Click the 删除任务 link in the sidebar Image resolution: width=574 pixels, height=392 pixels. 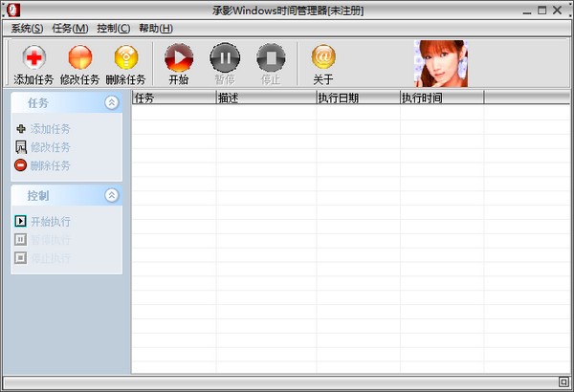point(50,165)
